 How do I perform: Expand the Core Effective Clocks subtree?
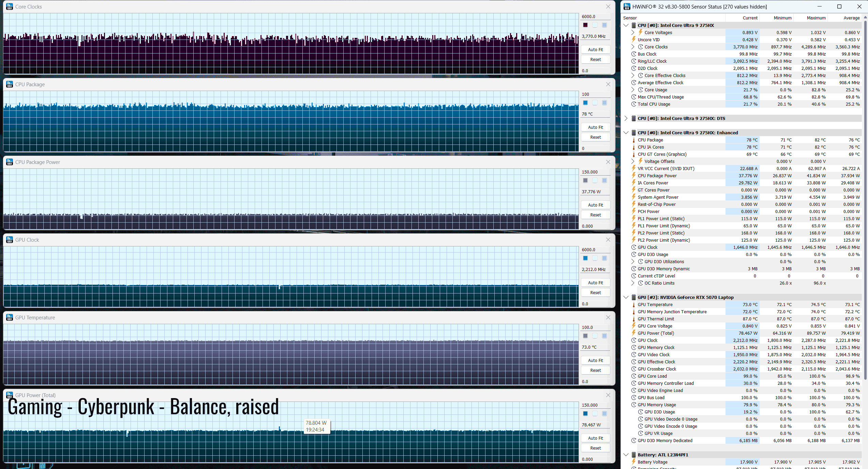tap(633, 75)
